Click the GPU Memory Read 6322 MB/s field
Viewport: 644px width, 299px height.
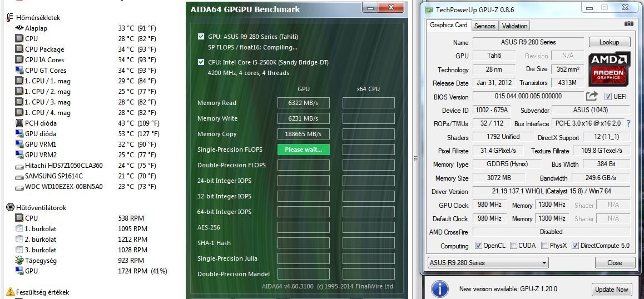pos(304,103)
